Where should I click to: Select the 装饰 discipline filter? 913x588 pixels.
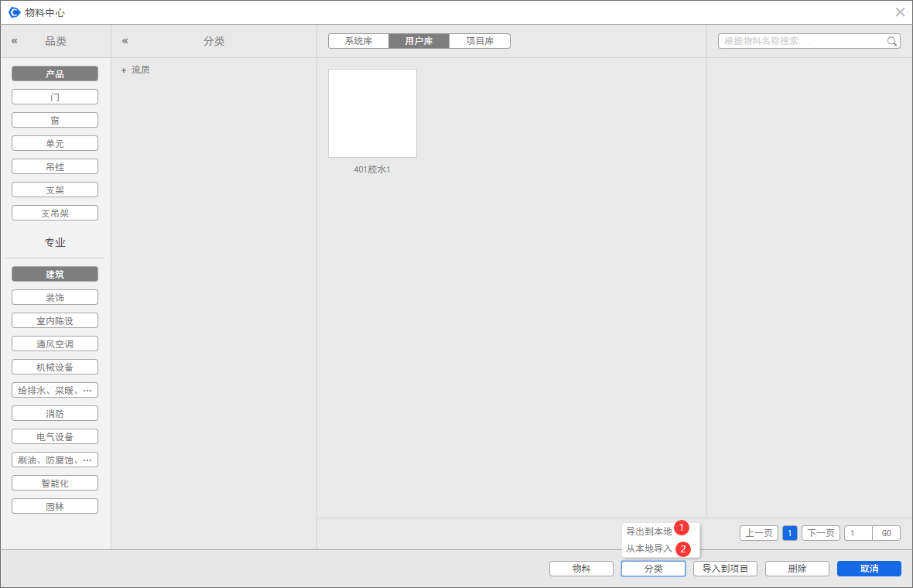55,298
